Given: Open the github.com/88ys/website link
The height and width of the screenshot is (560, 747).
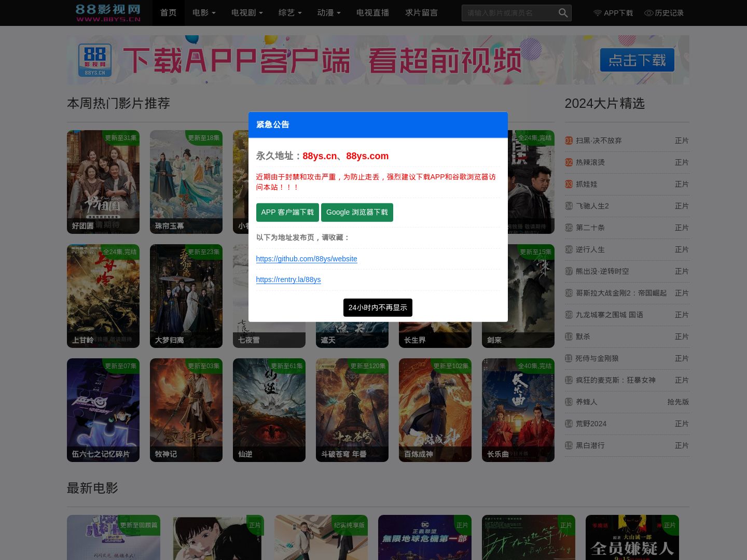Looking at the screenshot, I should click(x=307, y=259).
